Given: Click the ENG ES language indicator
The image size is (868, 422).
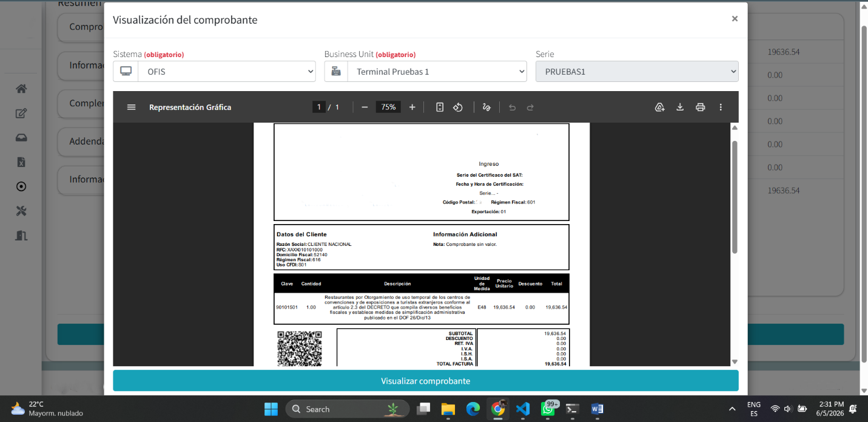Looking at the screenshot, I should (x=754, y=409).
